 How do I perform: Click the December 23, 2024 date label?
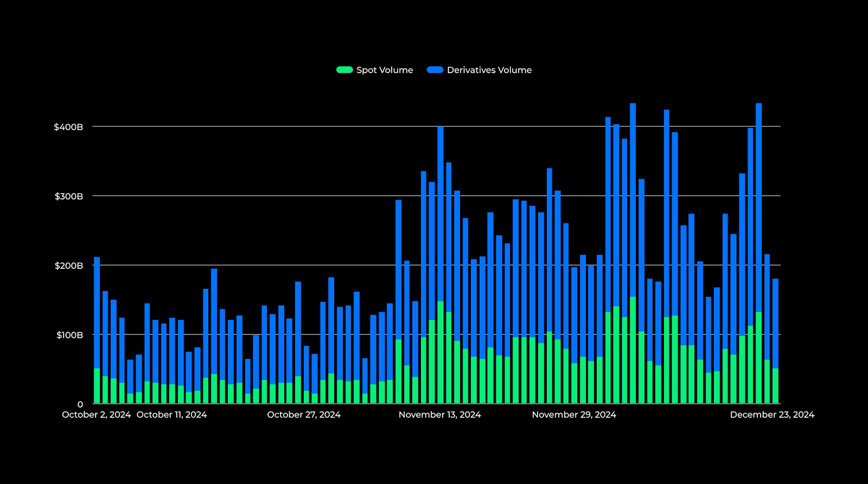[x=772, y=415]
